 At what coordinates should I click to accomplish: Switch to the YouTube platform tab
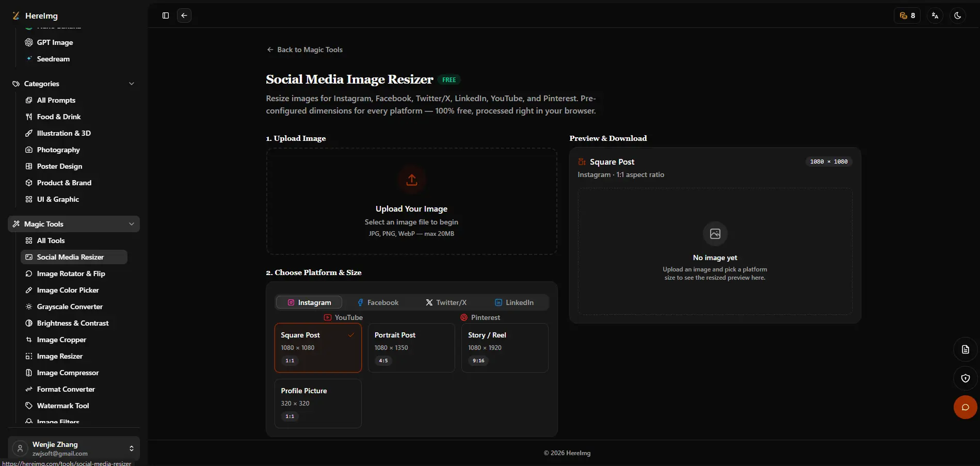pyautogui.click(x=343, y=317)
